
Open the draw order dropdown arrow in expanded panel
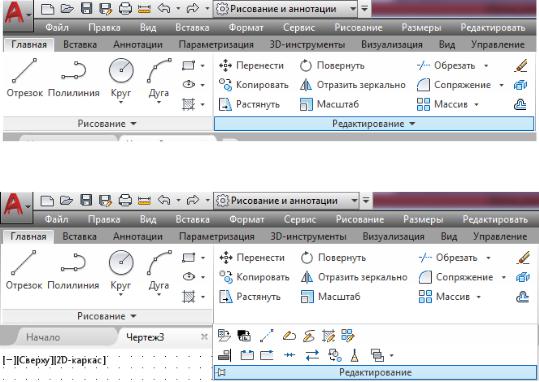pos(391,355)
